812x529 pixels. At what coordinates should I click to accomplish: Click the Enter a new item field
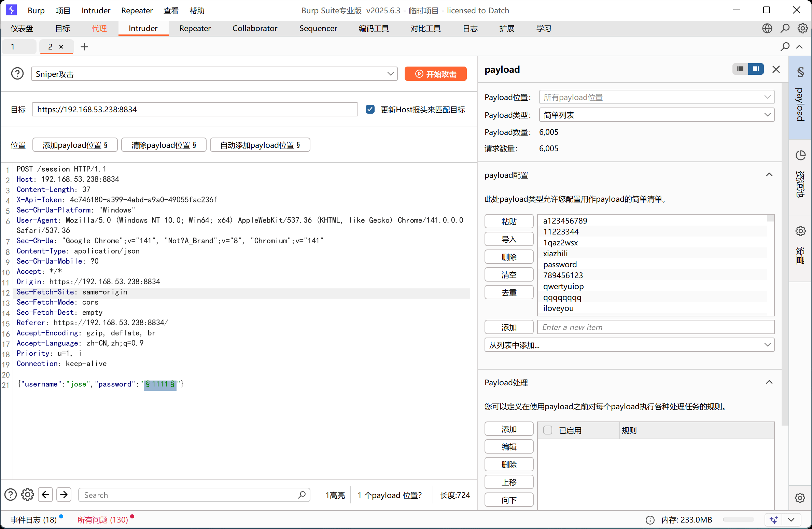656,327
